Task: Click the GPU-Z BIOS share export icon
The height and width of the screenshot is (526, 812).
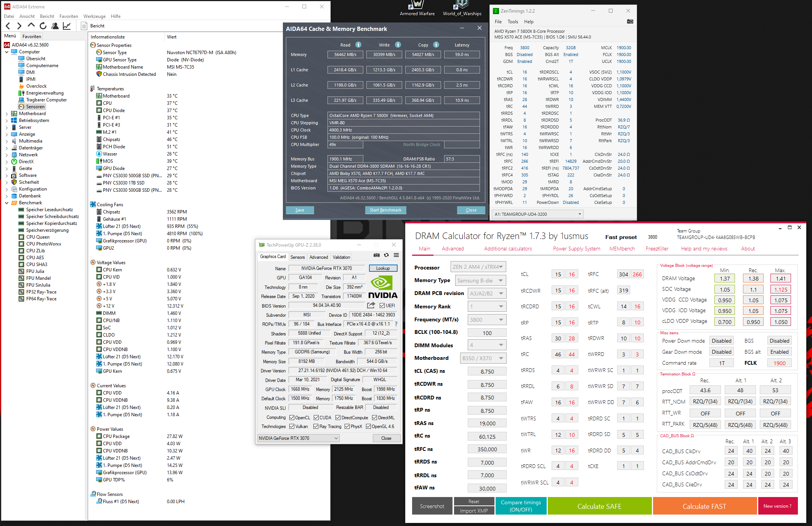Action: (371, 305)
